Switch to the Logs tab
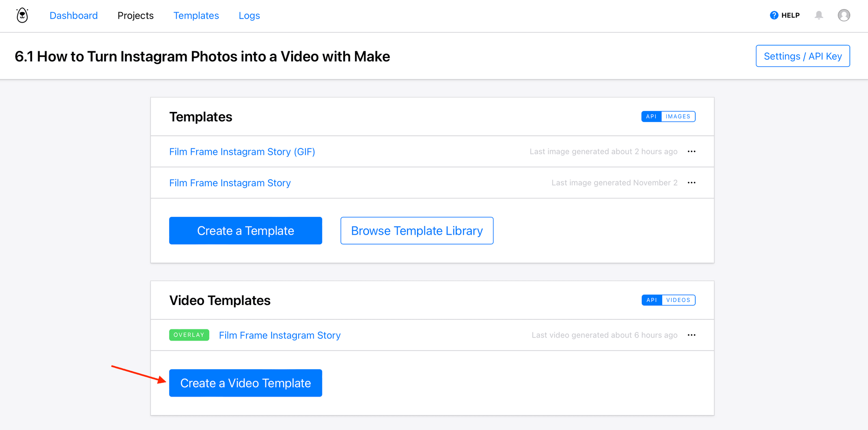Image resolution: width=868 pixels, height=430 pixels. (249, 15)
